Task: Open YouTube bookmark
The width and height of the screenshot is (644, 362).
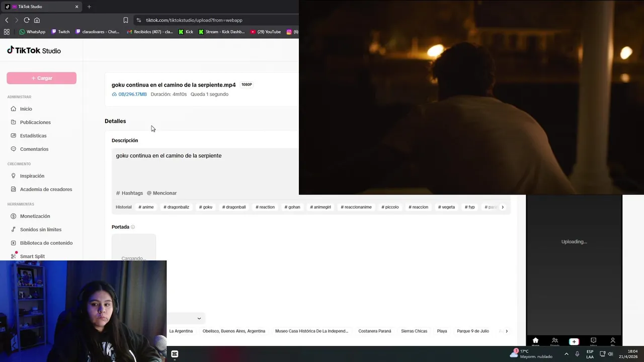Action: 266,32
